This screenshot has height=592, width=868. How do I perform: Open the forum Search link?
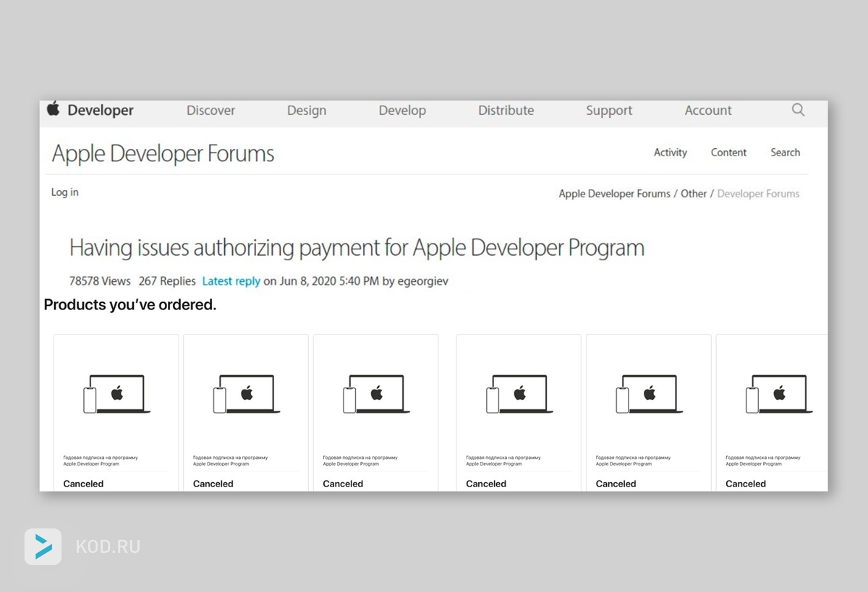[x=785, y=153]
